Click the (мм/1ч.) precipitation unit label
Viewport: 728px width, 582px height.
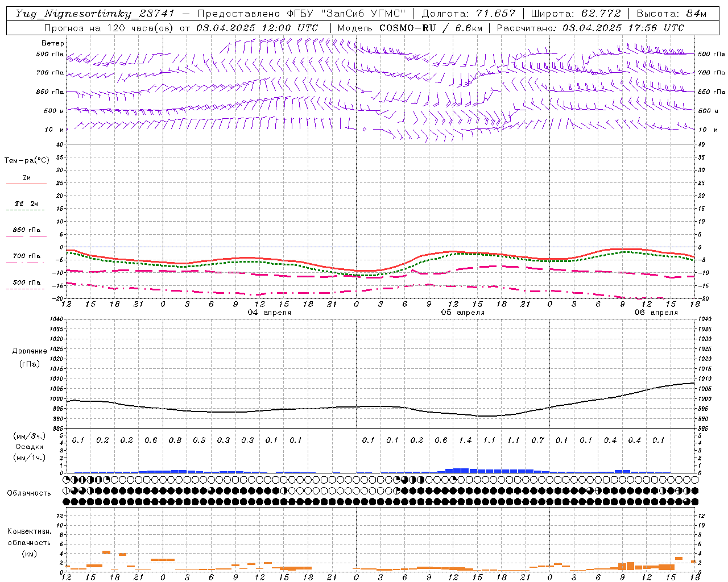pyautogui.click(x=30, y=458)
